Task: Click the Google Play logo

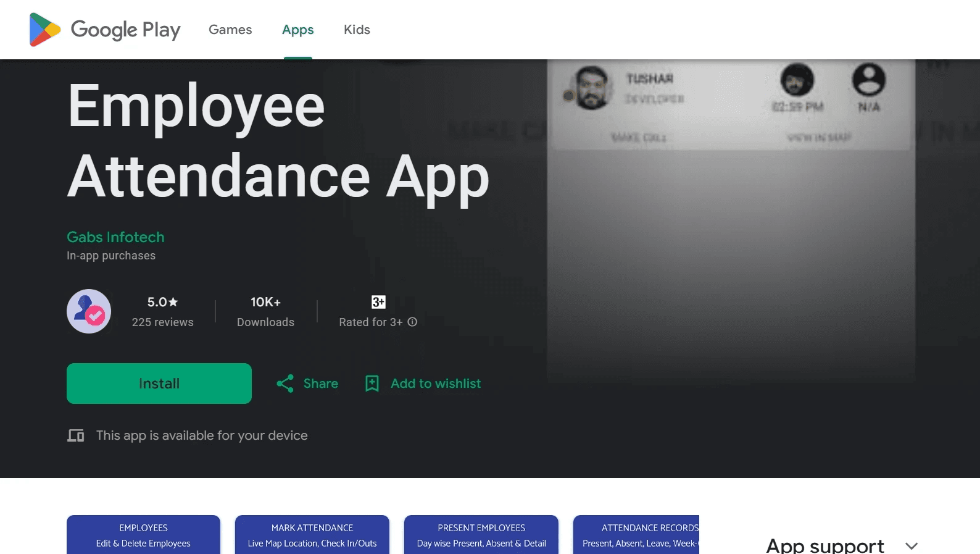Action: pos(105,30)
